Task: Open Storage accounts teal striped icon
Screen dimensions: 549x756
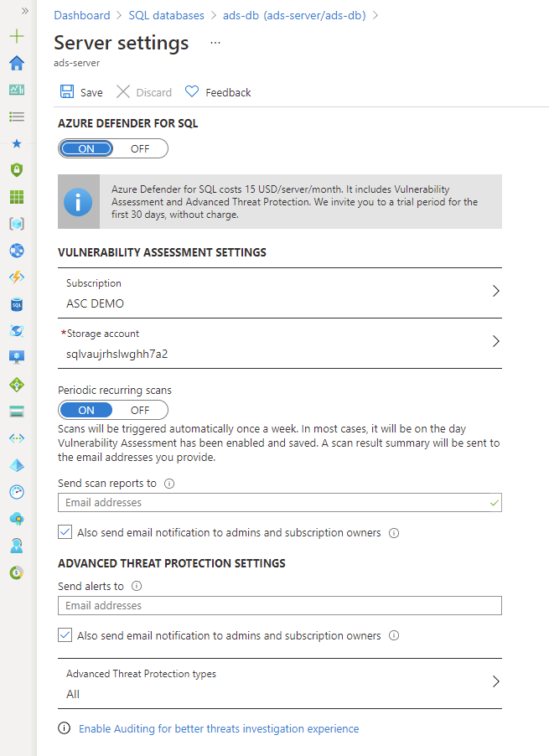Action: pos(17,412)
